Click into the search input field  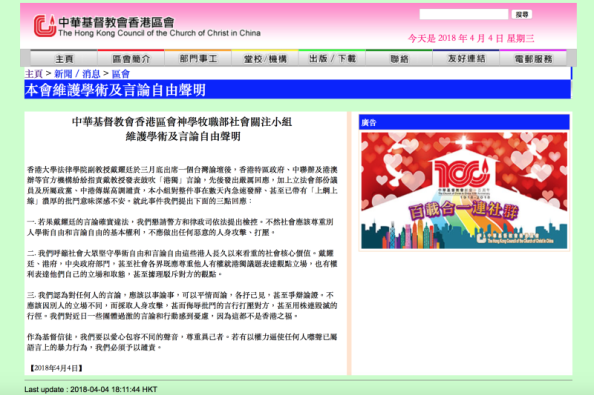click(464, 14)
